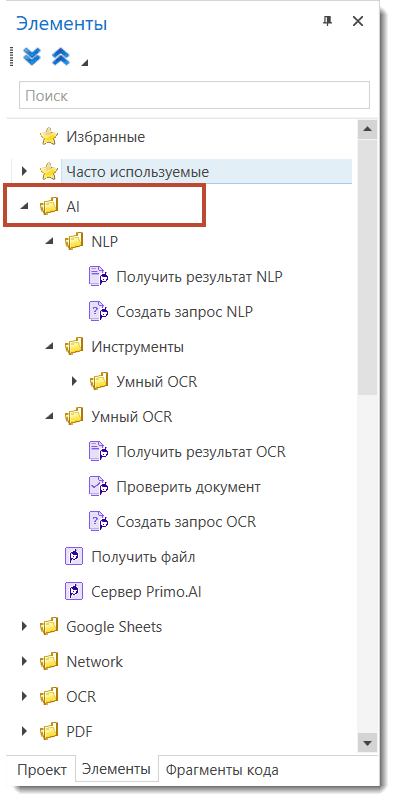Click scrollbar down arrow

pos(367,742)
